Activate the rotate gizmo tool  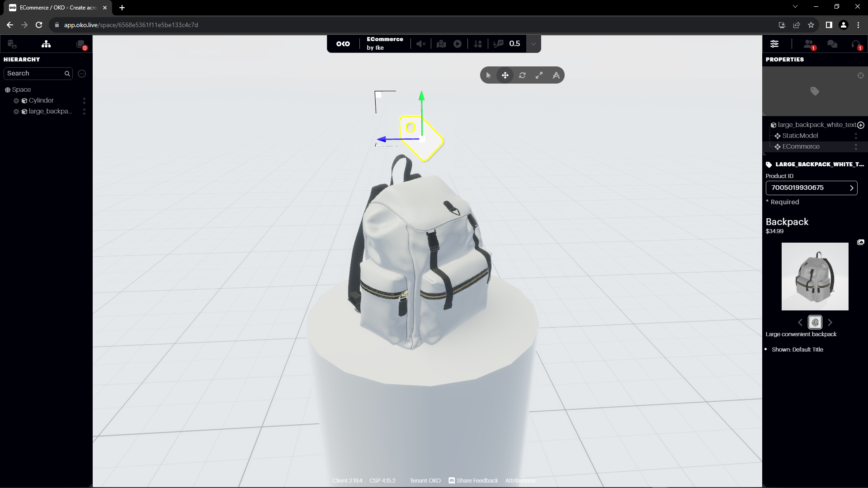click(x=522, y=75)
